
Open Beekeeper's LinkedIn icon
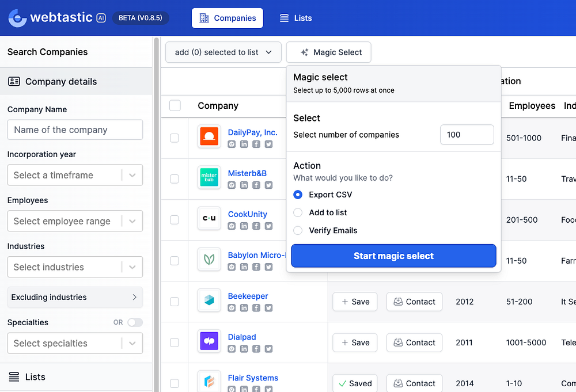tap(244, 308)
